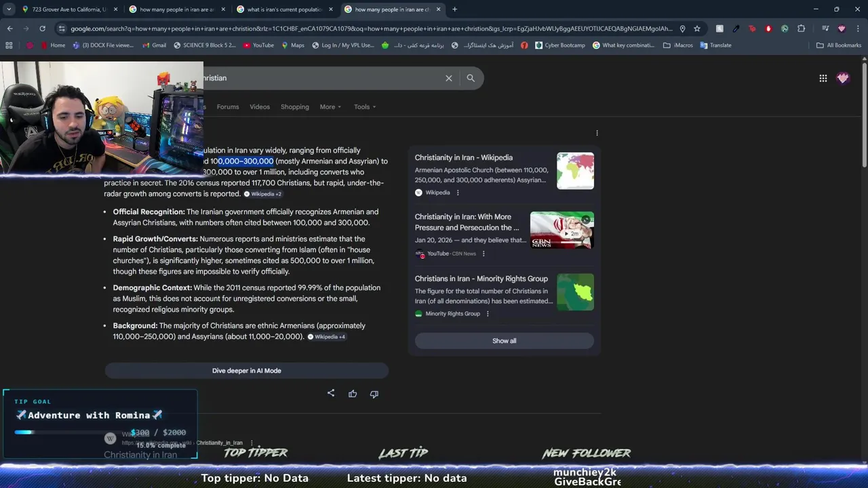Open the media controls icon in toolbar
This screenshot has width=868, height=488.
[825, 28]
